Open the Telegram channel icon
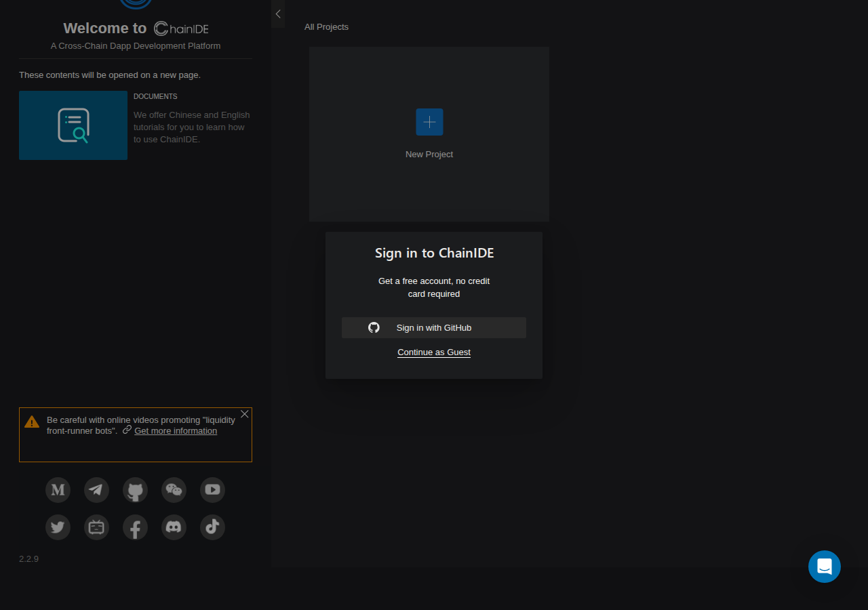This screenshot has height=610, width=868. (x=96, y=490)
